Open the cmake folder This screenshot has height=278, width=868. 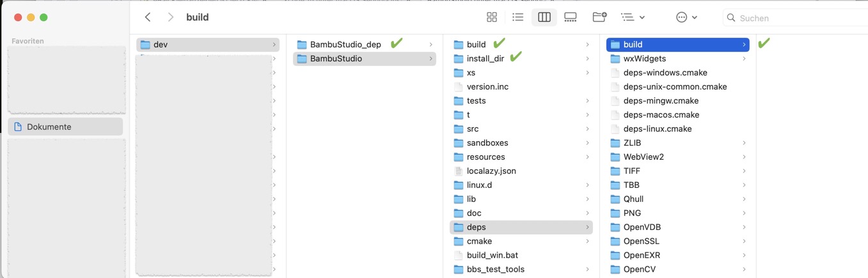[x=521, y=242]
